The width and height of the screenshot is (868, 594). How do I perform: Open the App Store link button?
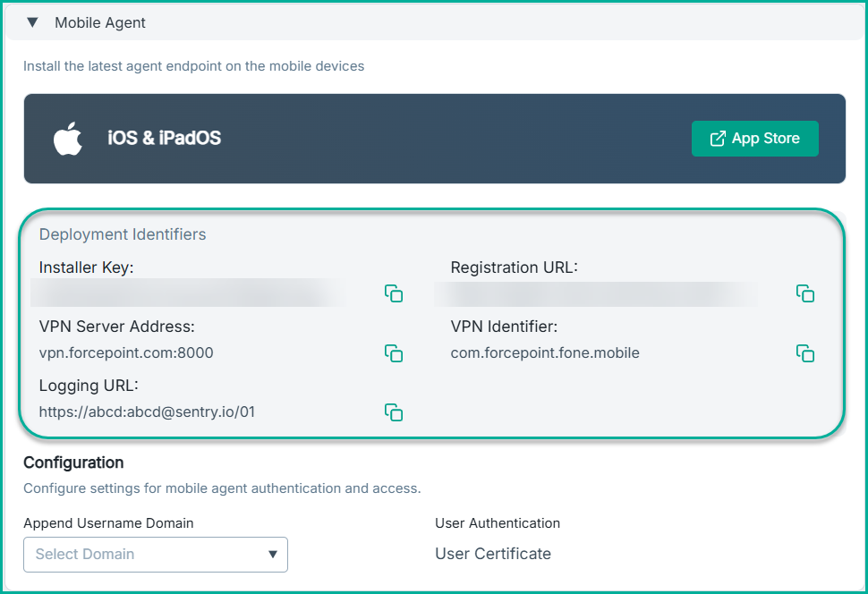pyautogui.click(x=754, y=139)
